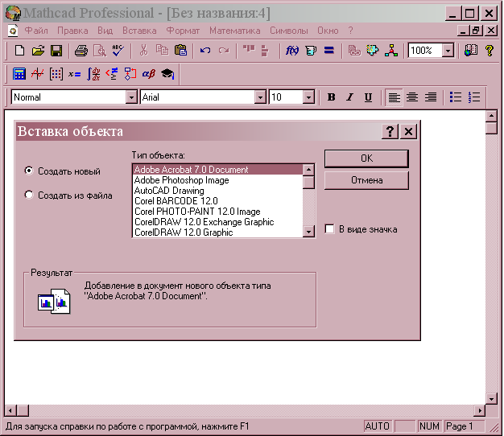Screen dimensions: 504x436
Task: Toggle center text alignment button
Action: pos(412,97)
